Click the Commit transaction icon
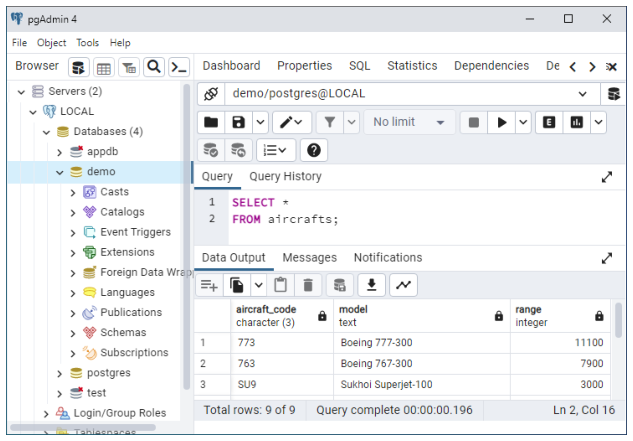Screen dimensions: 633x441 211,150
